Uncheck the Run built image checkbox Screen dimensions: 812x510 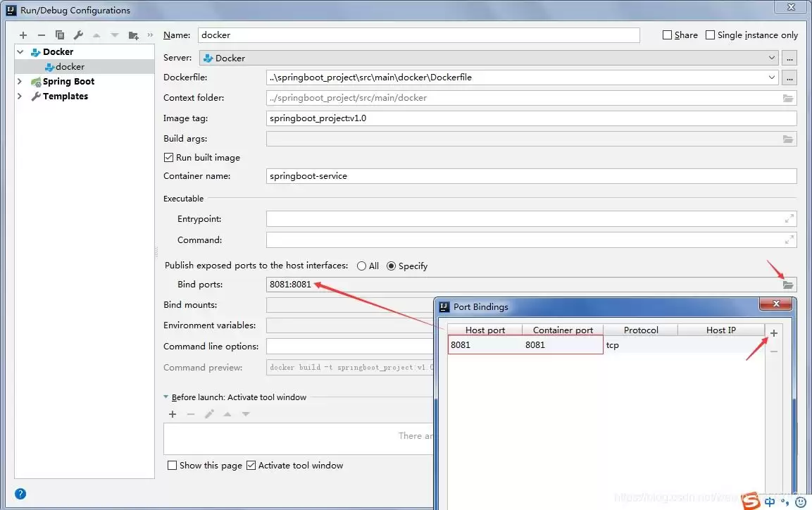pos(168,157)
